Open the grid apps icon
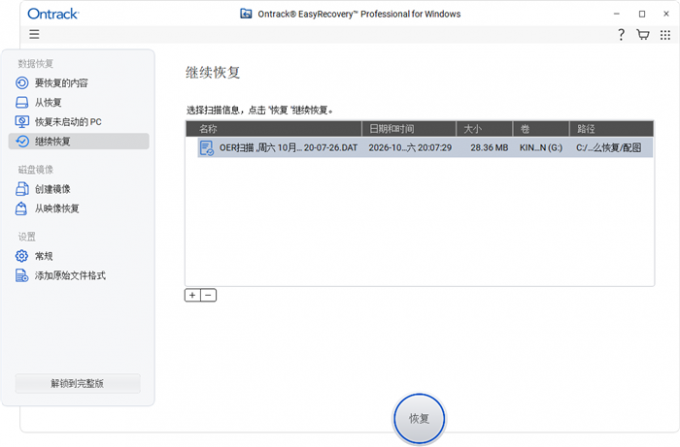The width and height of the screenshot is (680, 447). [x=665, y=35]
